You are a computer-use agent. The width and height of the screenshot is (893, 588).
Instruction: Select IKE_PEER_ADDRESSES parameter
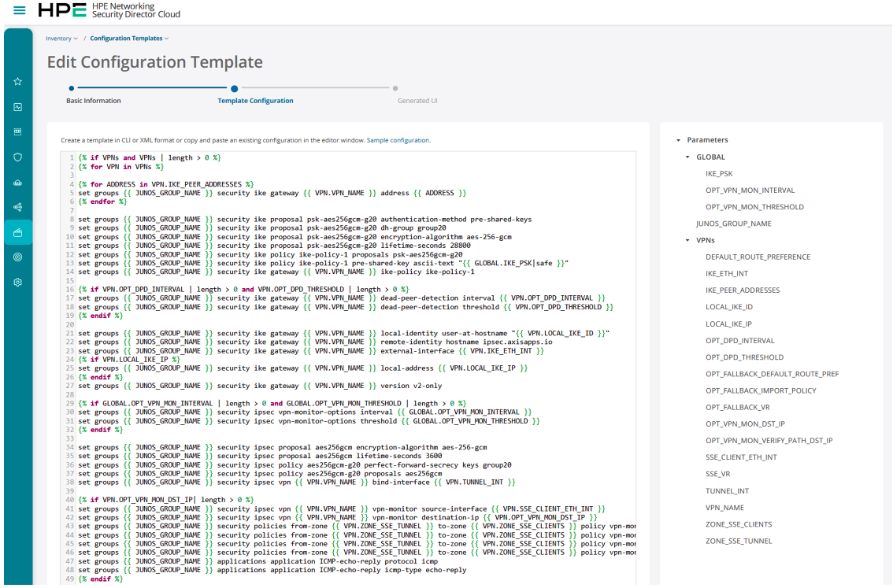pyautogui.click(x=743, y=290)
